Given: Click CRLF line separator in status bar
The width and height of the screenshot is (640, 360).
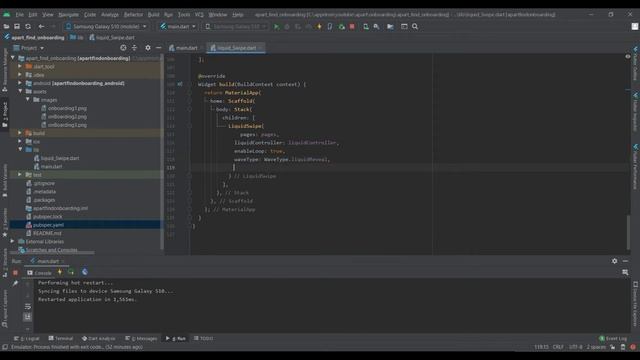Looking at the screenshot, I should [558, 347].
